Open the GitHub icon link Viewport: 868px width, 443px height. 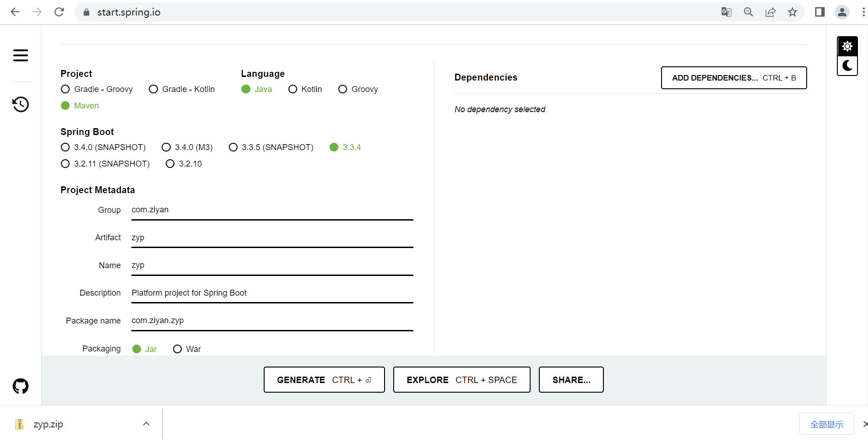[21, 386]
